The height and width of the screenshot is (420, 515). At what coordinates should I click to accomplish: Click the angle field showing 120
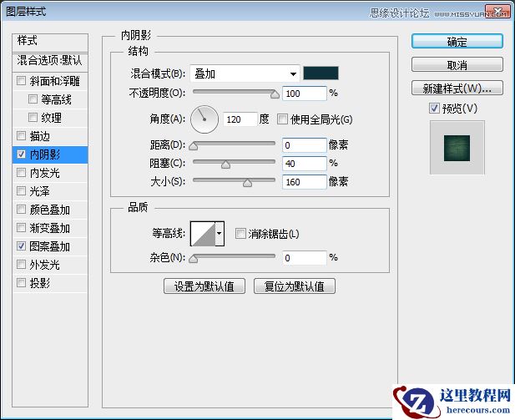tap(240, 119)
